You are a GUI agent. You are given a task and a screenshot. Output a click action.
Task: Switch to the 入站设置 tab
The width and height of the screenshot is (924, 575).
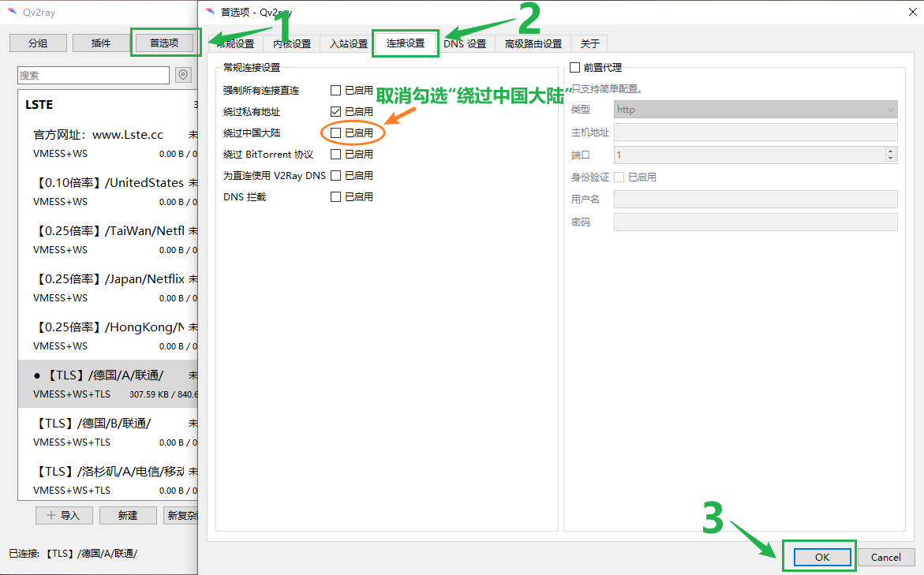[x=348, y=44]
